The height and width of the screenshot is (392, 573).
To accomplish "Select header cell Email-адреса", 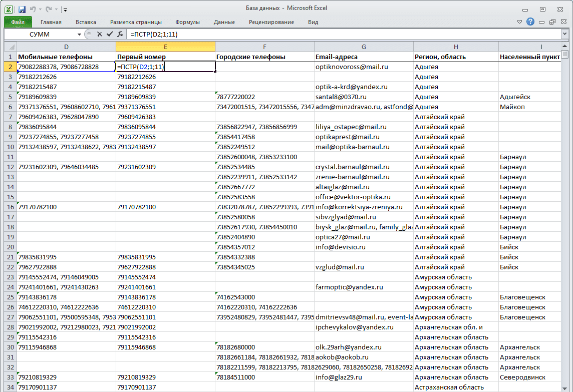I will click(x=364, y=57).
